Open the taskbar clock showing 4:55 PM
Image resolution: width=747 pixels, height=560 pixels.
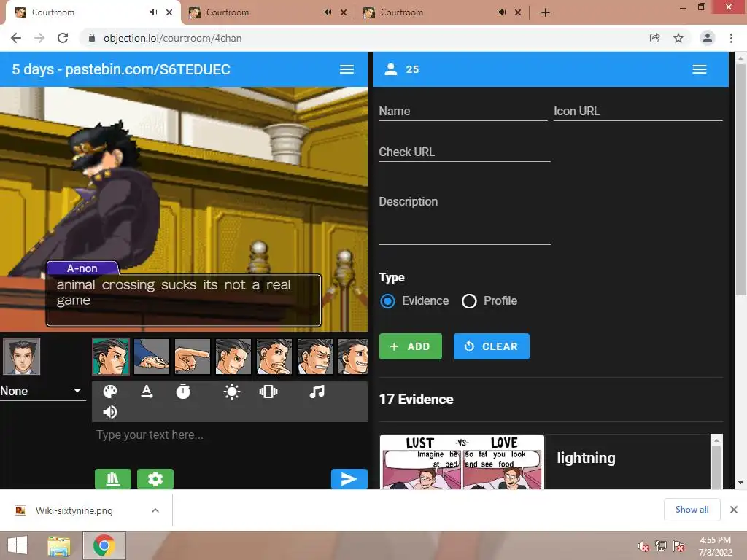coord(715,546)
